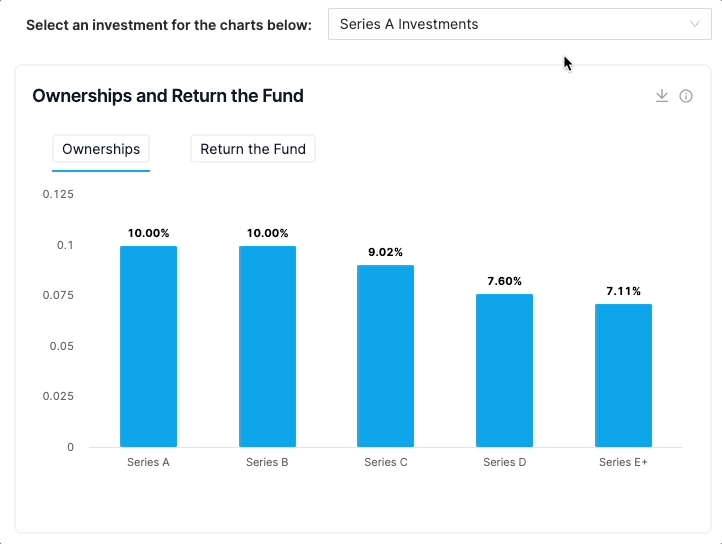Expand the investment selector chevron arrow
Viewport: 722px width, 544px height.
pyautogui.click(x=695, y=24)
